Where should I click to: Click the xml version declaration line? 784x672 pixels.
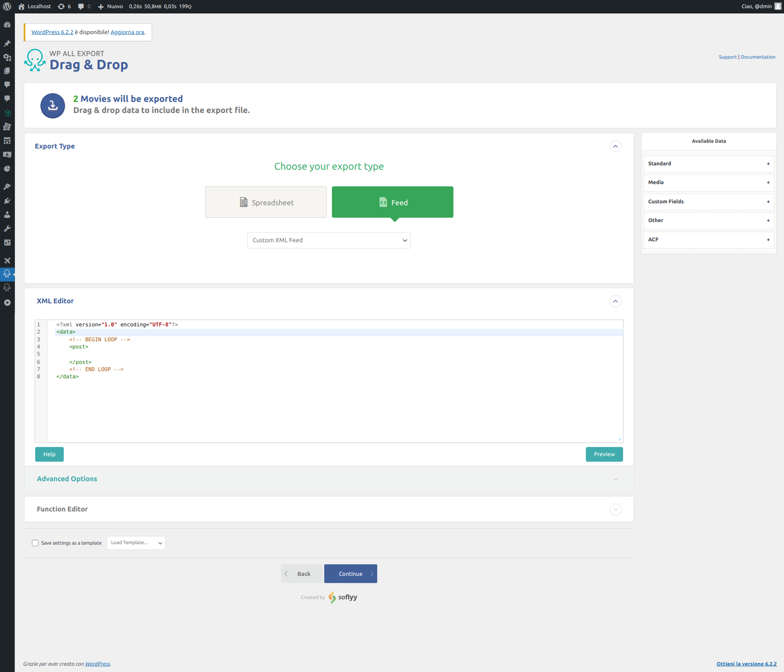tap(117, 325)
